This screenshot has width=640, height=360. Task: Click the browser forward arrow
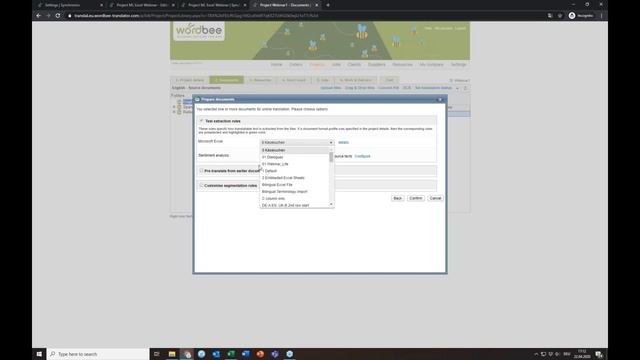[x=48, y=16]
